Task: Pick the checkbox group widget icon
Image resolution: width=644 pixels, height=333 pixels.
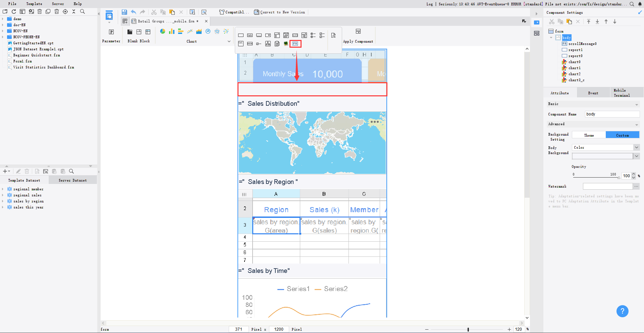Action: (322, 35)
